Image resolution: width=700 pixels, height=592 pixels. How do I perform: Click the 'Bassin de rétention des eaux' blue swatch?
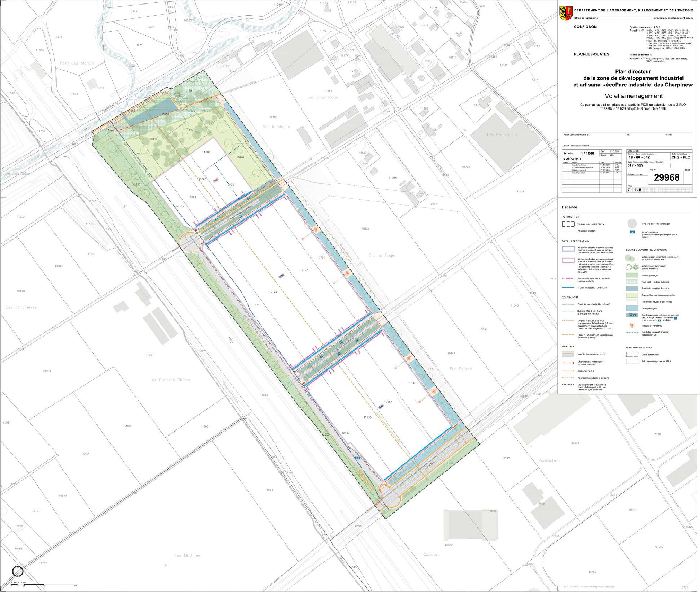coord(632,288)
